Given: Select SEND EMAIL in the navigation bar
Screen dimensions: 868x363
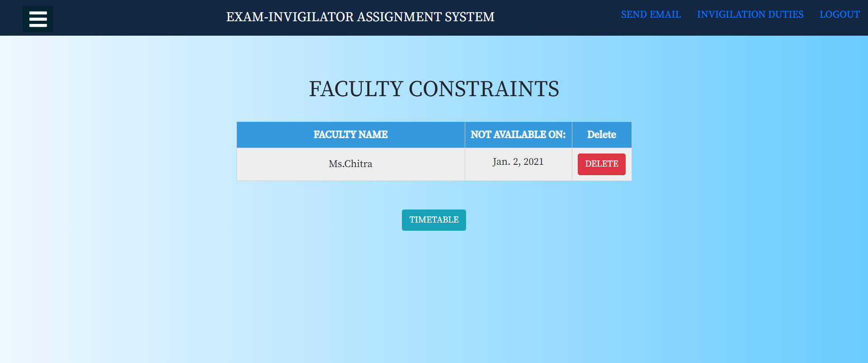Looking at the screenshot, I should tap(651, 14).
